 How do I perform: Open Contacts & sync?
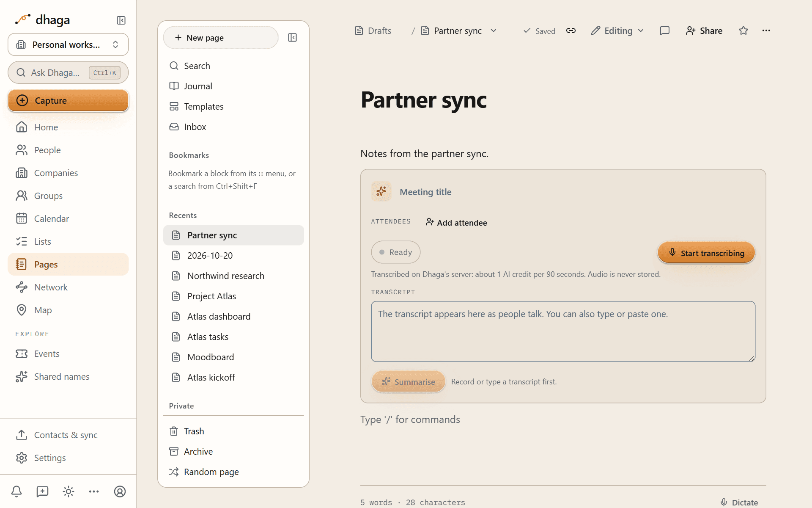pyautogui.click(x=68, y=435)
